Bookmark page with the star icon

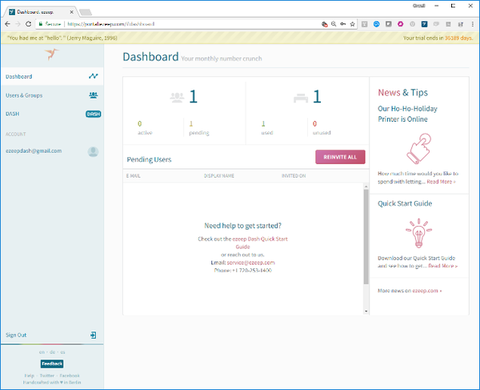pos(352,24)
